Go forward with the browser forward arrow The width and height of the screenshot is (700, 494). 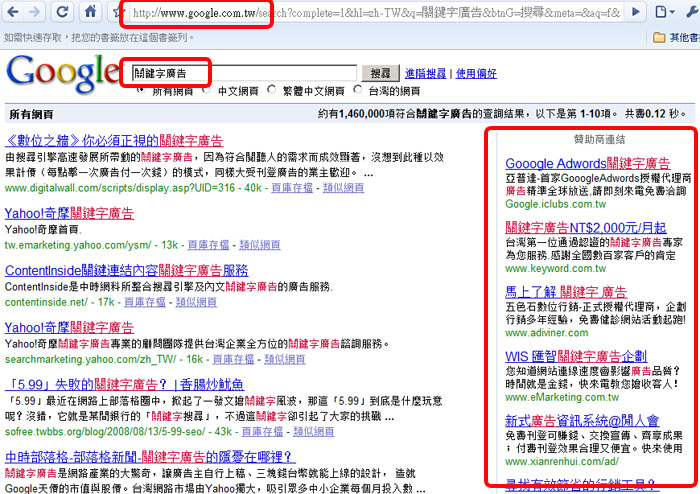35,12
